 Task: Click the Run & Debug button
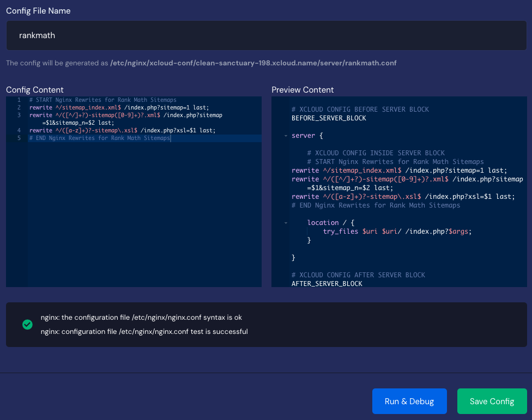point(409,401)
